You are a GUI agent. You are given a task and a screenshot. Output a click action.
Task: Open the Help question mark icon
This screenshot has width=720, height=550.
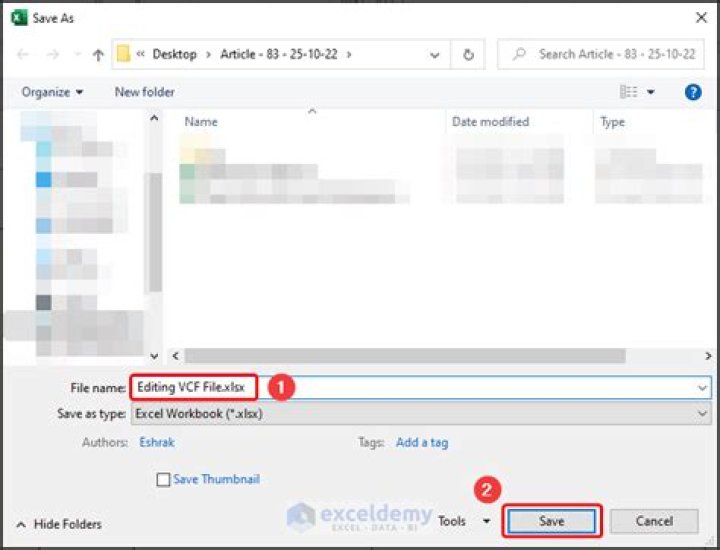pos(692,92)
